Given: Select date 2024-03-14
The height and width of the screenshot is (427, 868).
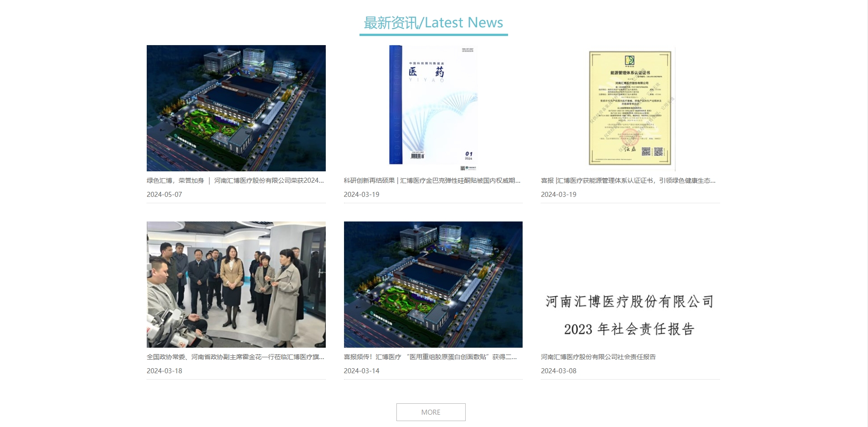Looking at the screenshot, I should 362,371.
